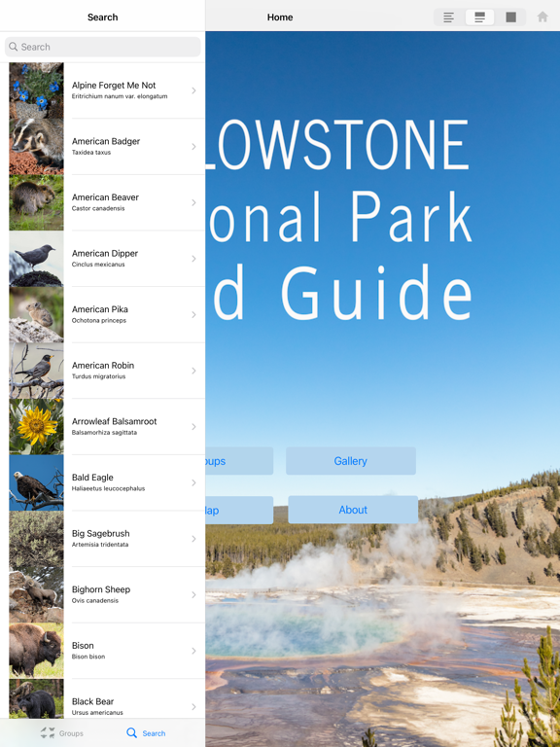This screenshot has height=747, width=560.
Task: Open the Search tab at bottom
Action: click(146, 733)
